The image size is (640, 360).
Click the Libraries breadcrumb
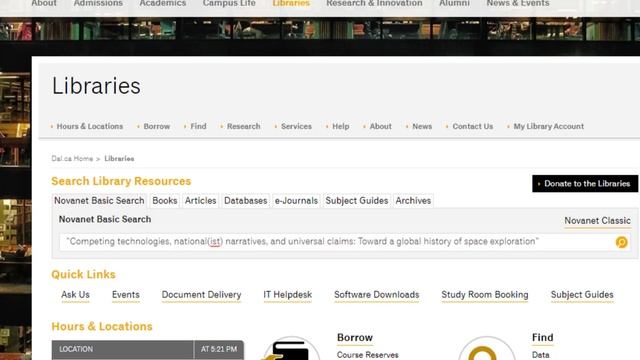pyautogui.click(x=119, y=158)
